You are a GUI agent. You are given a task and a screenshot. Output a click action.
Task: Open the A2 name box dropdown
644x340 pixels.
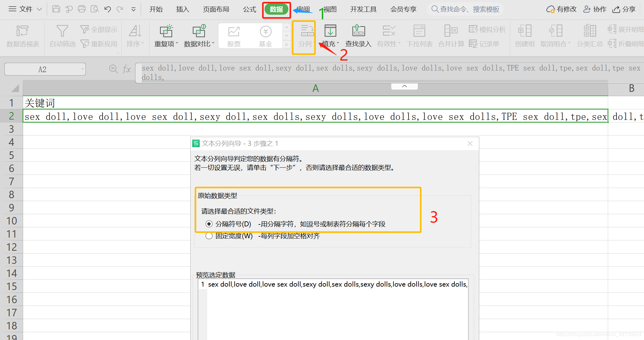click(x=82, y=69)
